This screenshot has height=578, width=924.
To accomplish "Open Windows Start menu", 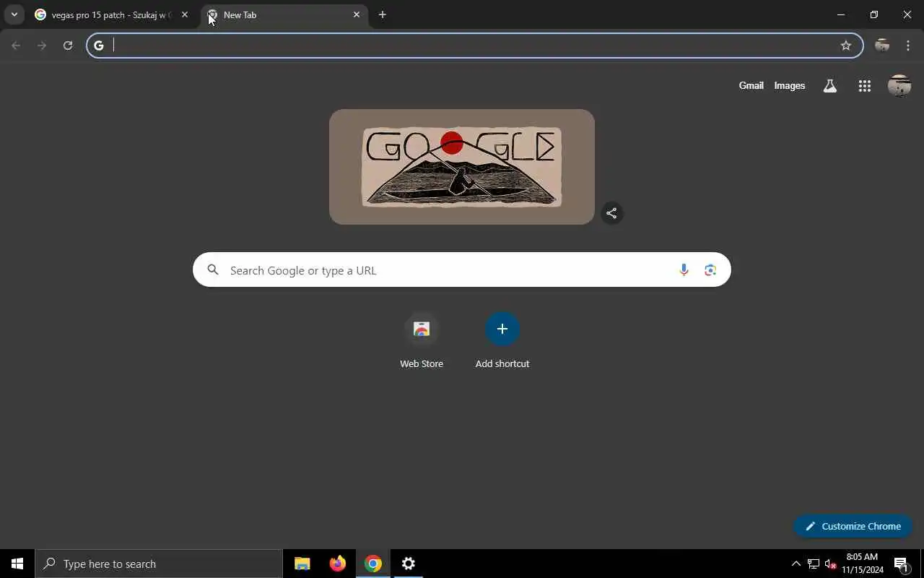I will click(x=17, y=564).
